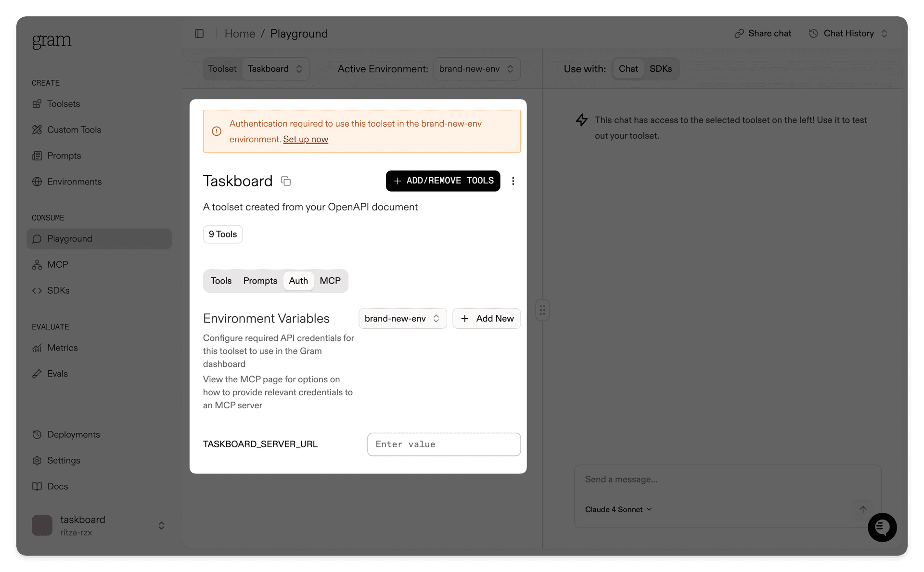This screenshot has height=572, width=924.
Task: Open Deployments from the sidebar
Action: point(73,434)
